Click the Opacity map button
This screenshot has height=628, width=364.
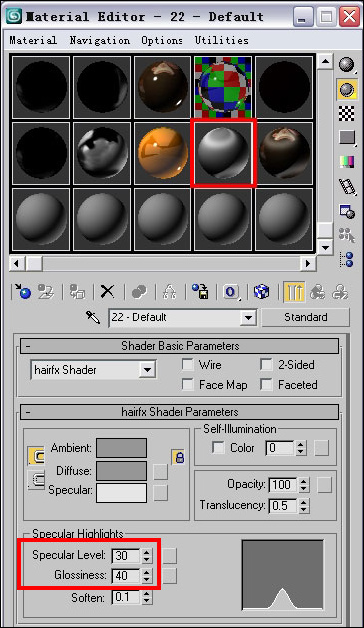point(324,485)
